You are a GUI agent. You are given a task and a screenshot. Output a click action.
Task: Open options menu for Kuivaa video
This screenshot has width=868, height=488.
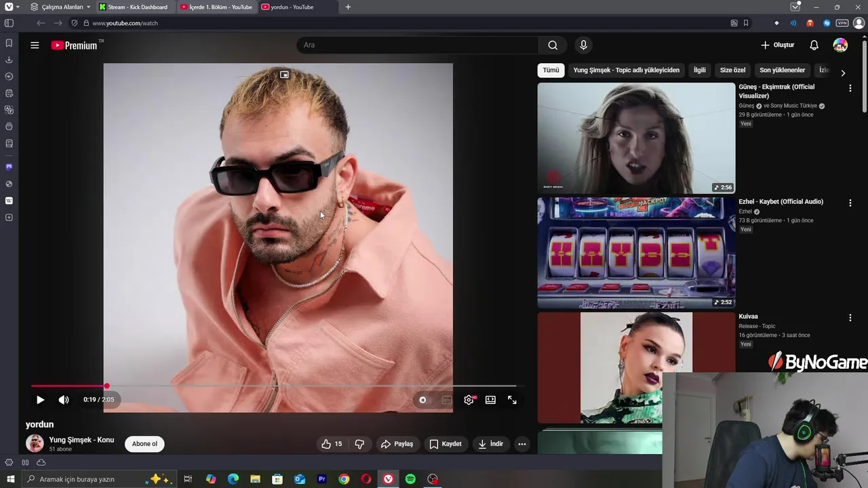850,317
